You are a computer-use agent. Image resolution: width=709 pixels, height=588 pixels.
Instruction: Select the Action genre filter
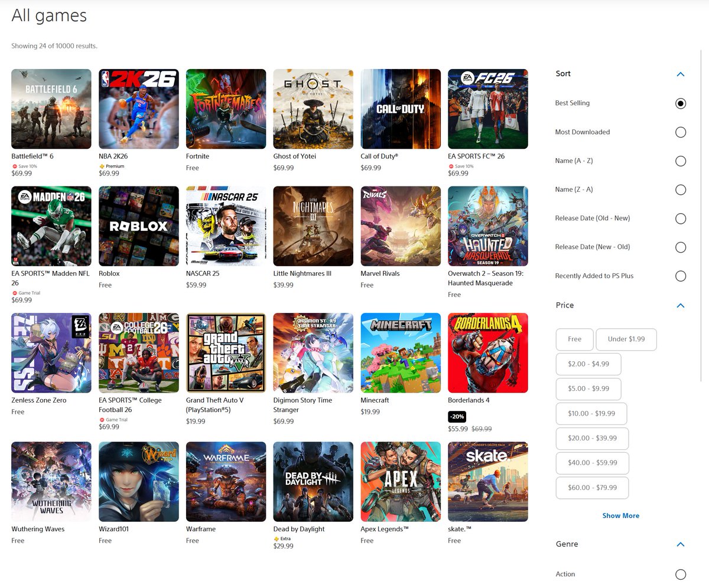pyautogui.click(x=681, y=574)
